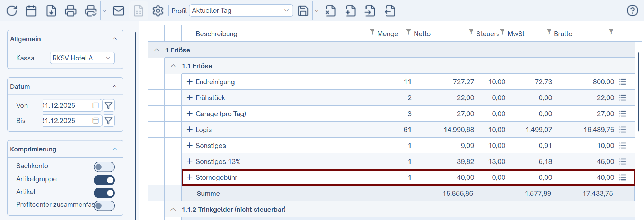
Task: Collapse the 1.1 Erlöse group
Action: (173, 66)
